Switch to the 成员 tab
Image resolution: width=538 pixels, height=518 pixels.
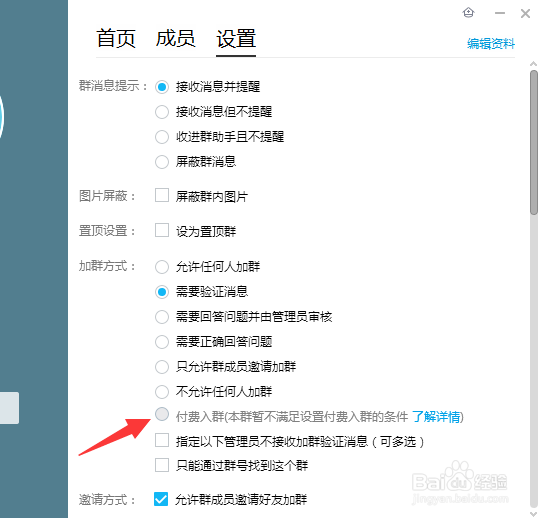[175, 38]
